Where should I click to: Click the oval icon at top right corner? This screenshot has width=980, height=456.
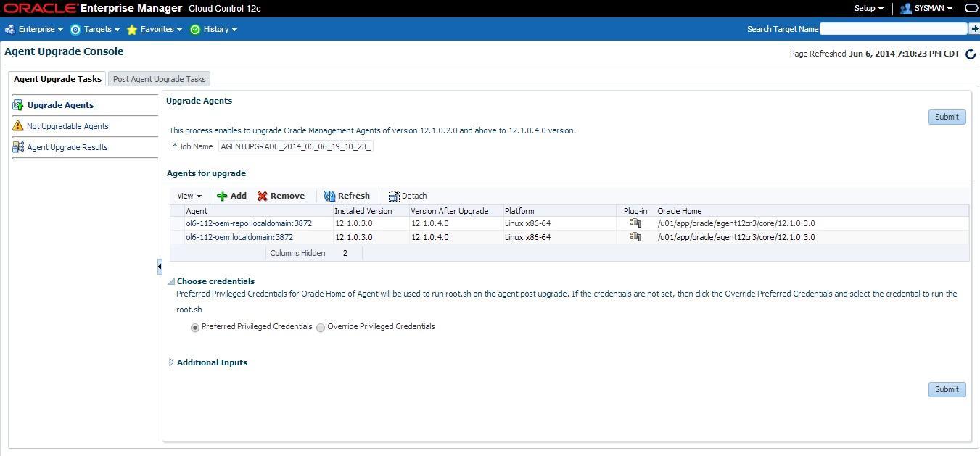971,9
